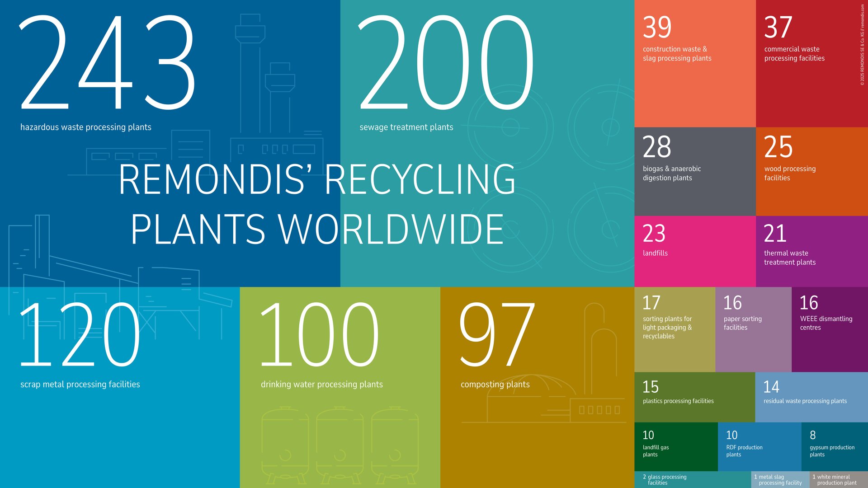Click the 10 RDF production plants tile
868x488 pixels.
pos(759,446)
